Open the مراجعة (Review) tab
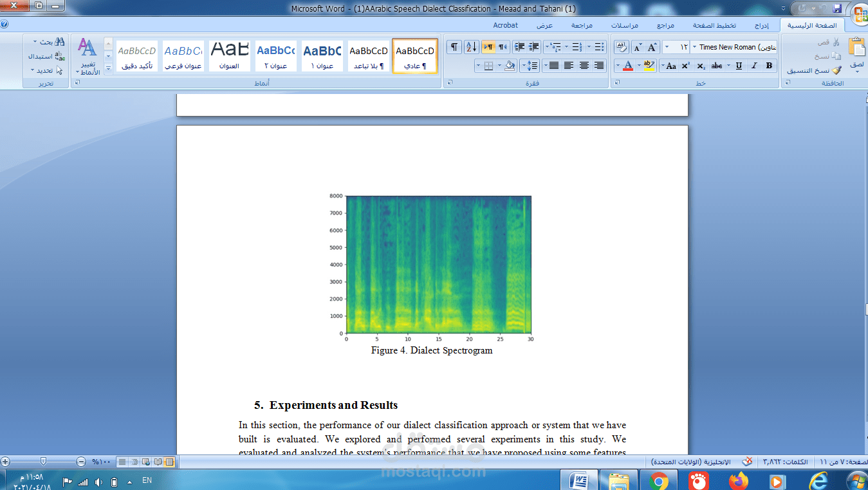Screen dimensions: 868x490 coord(582,25)
